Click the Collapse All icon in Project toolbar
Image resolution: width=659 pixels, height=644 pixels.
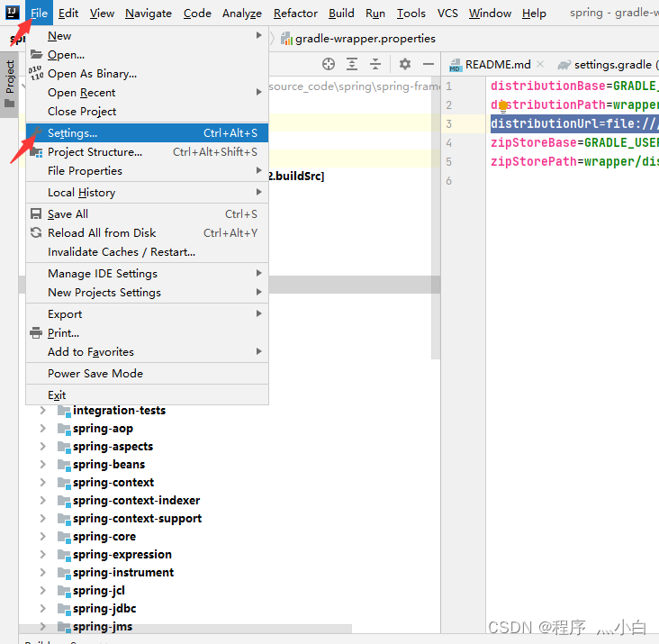pyautogui.click(x=375, y=64)
